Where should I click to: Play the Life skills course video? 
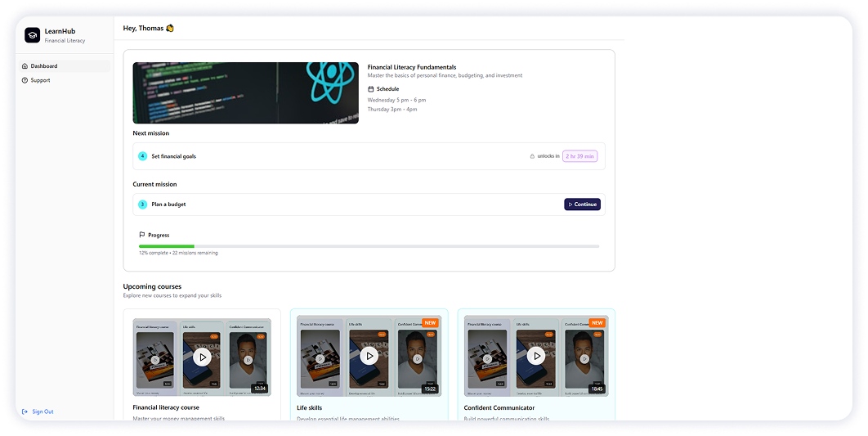click(369, 355)
